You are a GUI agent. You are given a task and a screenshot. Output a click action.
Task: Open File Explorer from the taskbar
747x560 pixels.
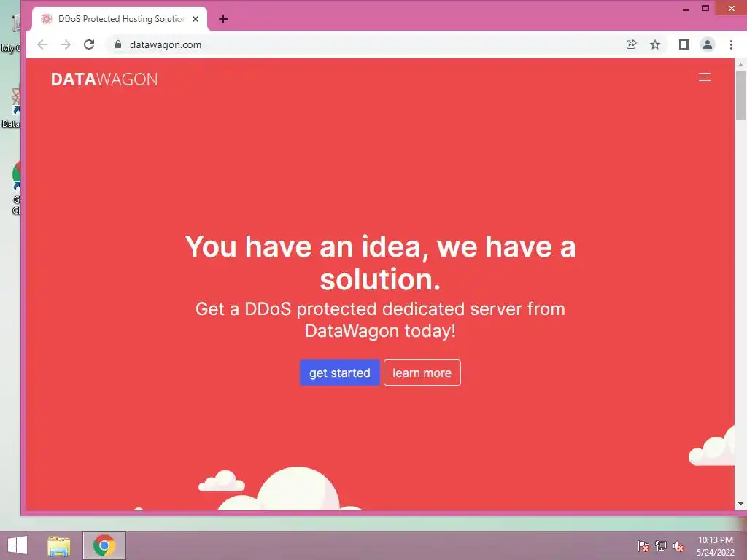tap(58, 545)
